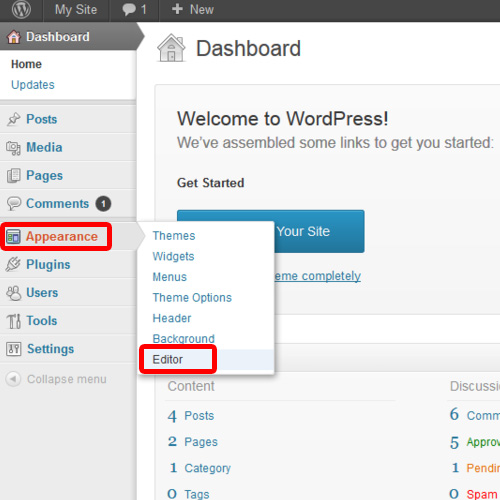The width and height of the screenshot is (500, 500).
Task: Click the 'Get Started' heading
Action: [x=211, y=183]
